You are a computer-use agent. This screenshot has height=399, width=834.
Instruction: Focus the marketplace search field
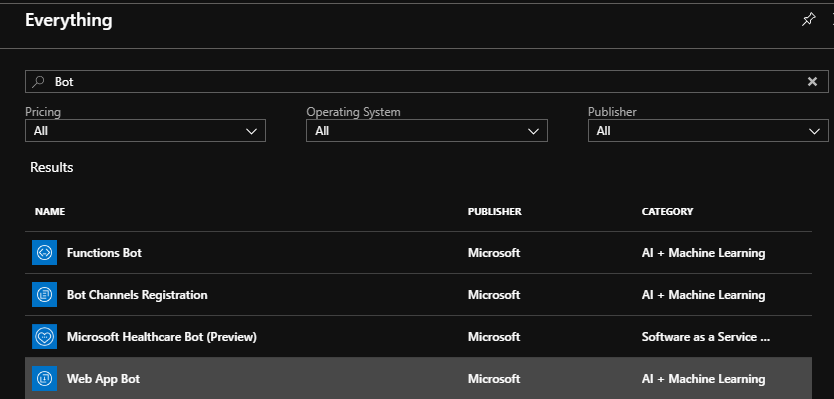pos(427,81)
